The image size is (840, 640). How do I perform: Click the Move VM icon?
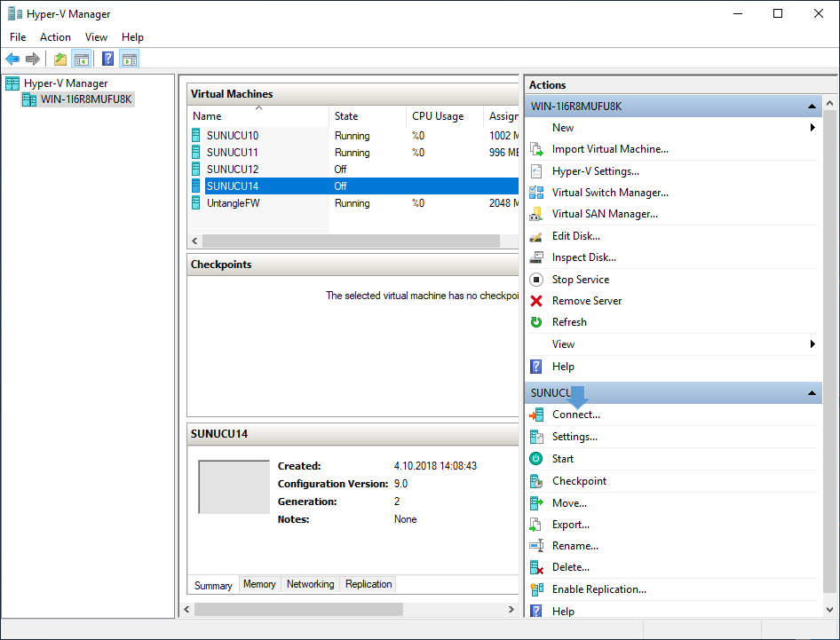point(536,503)
